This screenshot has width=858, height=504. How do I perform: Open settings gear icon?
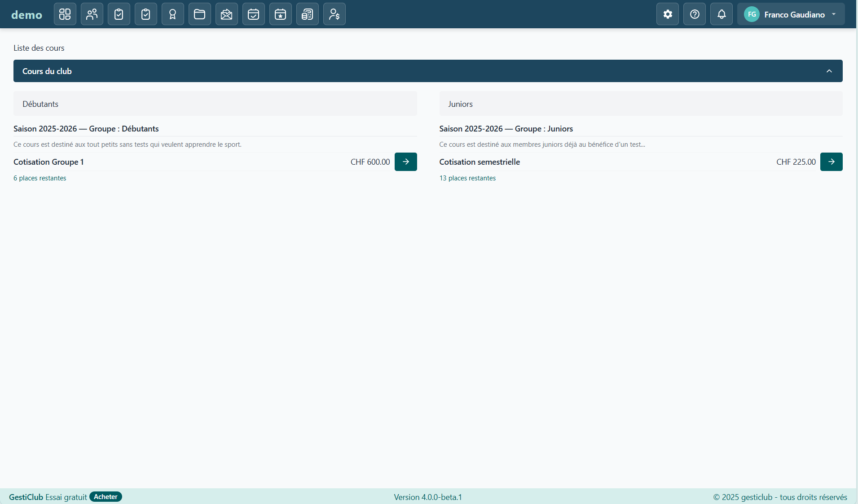coord(668,14)
